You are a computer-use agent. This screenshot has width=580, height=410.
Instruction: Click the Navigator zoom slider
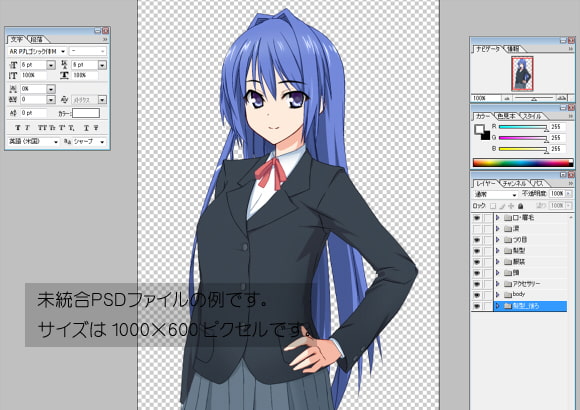(x=533, y=98)
